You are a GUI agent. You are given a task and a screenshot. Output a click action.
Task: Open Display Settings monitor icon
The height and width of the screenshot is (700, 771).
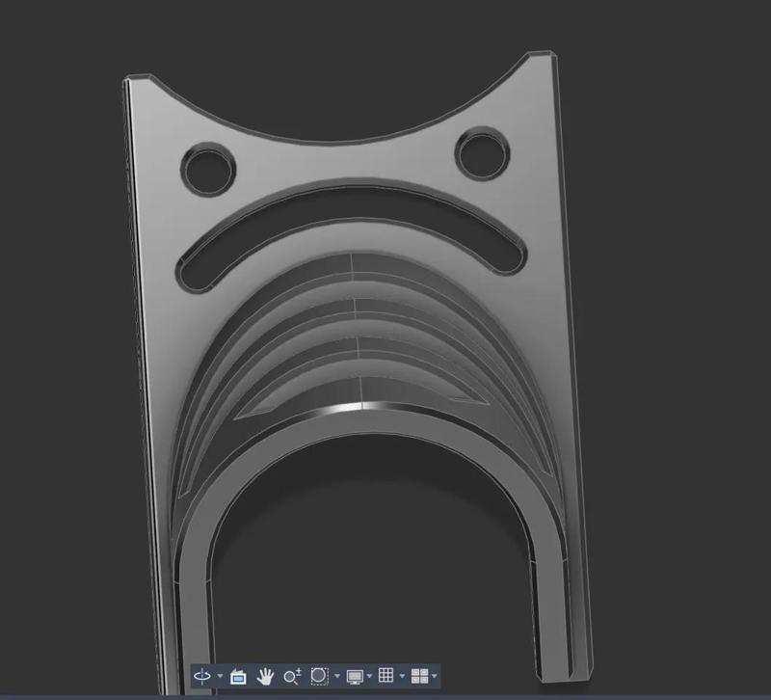pyautogui.click(x=355, y=677)
